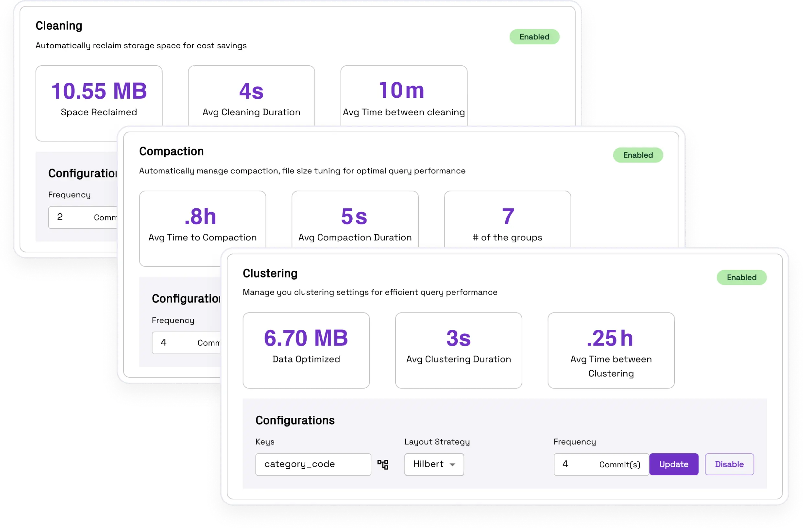Click the Enabled badge on Clustering card
The height and width of the screenshot is (532, 803).
click(x=741, y=278)
